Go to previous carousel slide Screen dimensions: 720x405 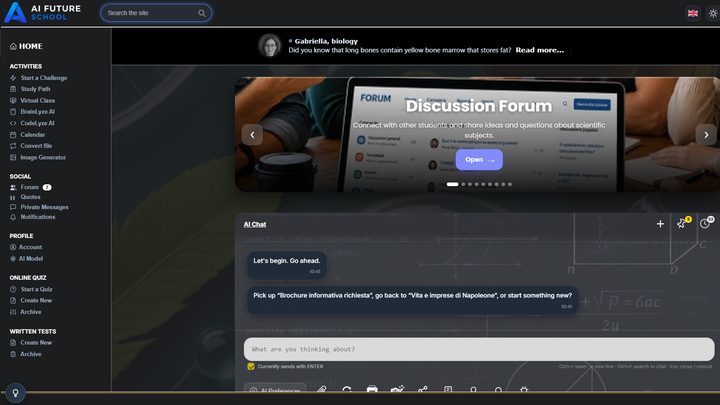[x=252, y=135]
